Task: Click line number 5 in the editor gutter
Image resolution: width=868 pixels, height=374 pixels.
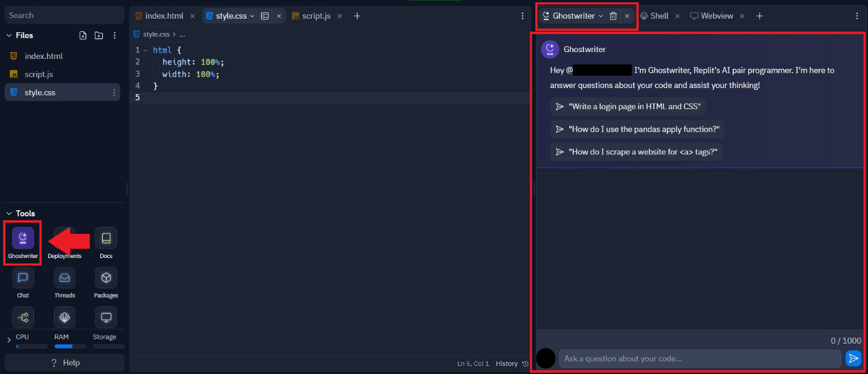Action: 138,97
